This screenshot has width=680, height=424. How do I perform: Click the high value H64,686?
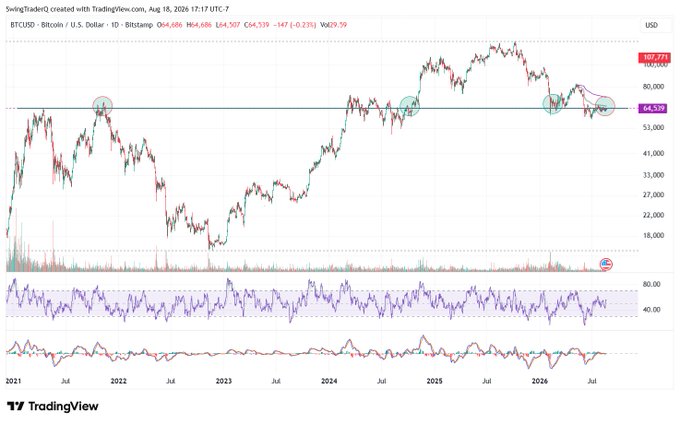coord(199,25)
